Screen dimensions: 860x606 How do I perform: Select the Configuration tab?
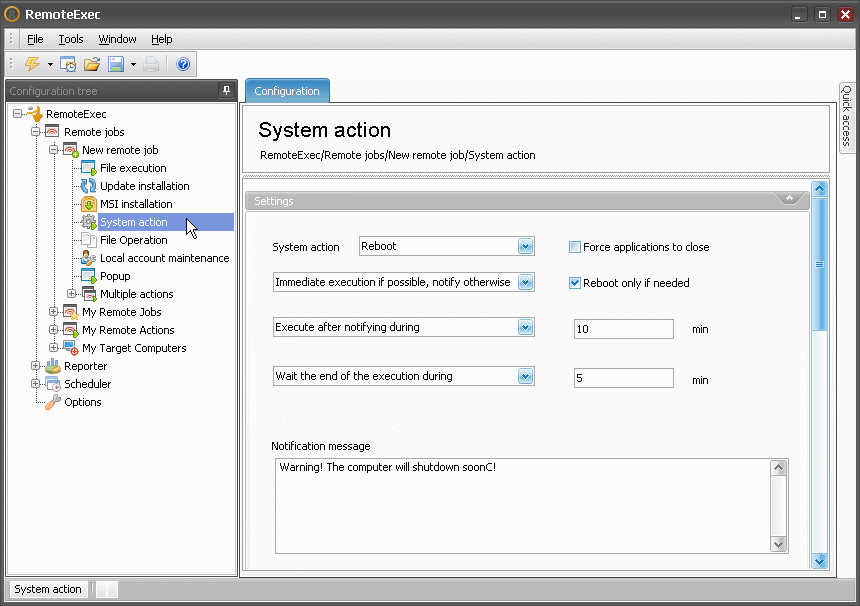[x=287, y=90]
